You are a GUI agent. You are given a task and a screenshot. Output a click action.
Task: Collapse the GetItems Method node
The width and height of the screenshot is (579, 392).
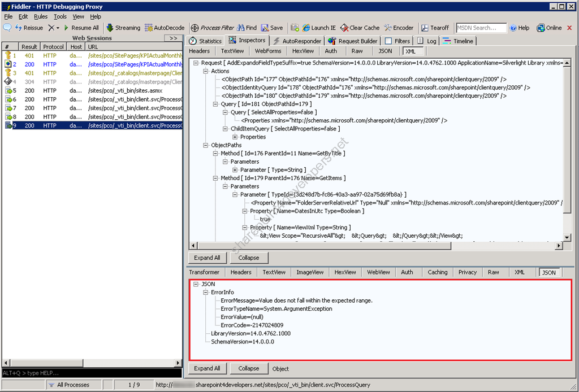click(x=215, y=178)
